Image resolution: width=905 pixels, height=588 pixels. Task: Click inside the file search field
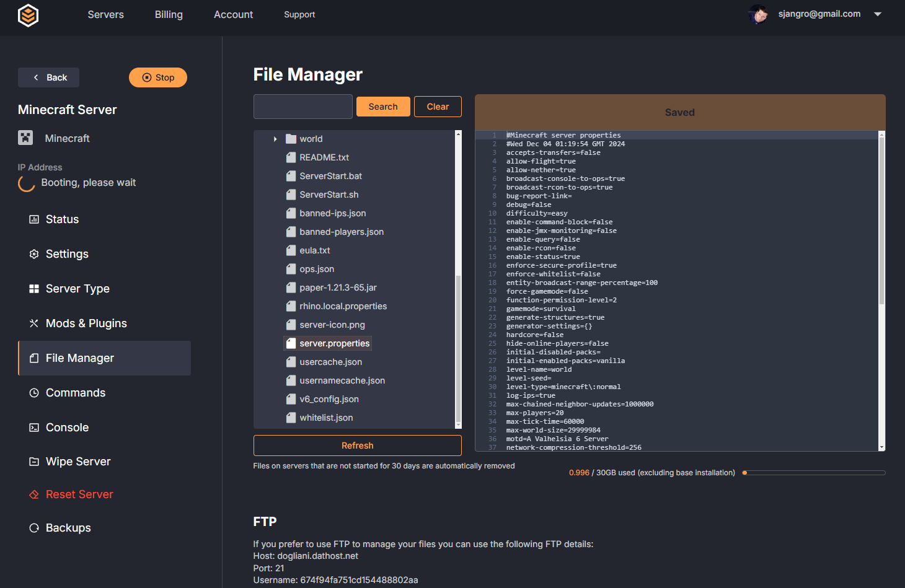(302, 106)
